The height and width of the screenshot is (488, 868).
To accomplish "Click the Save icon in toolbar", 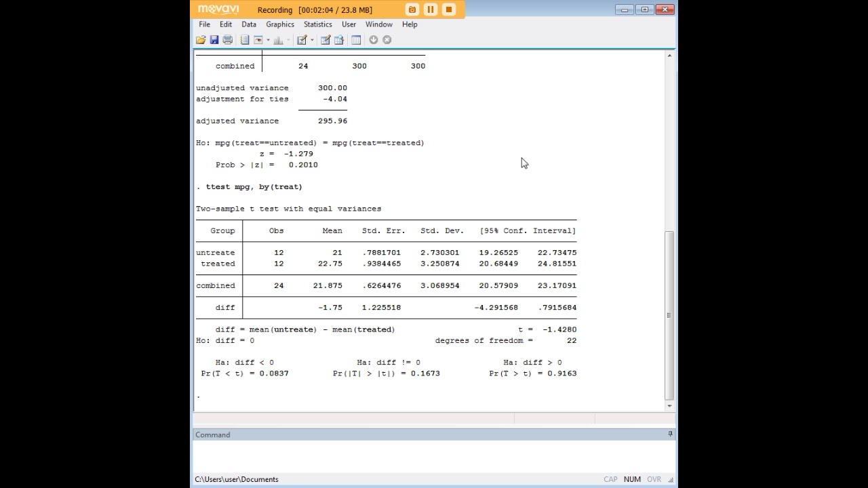I will [x=214, y=40].
